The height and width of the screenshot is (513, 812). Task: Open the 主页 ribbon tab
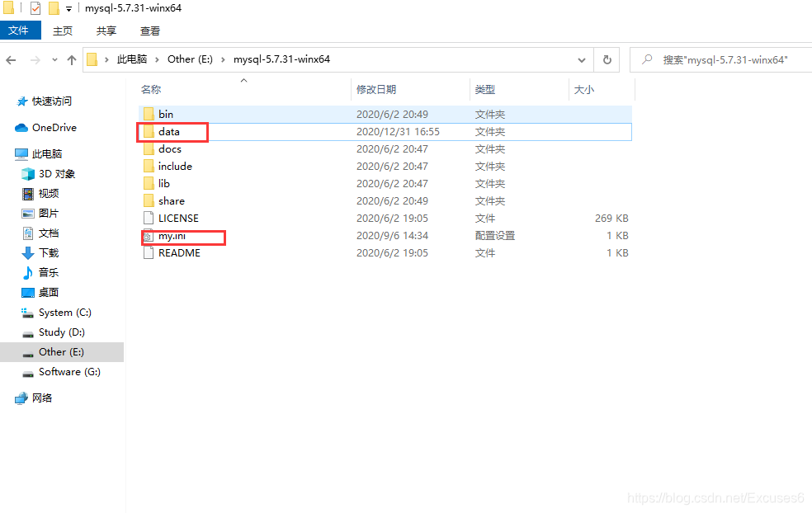(x=63, y=31)
